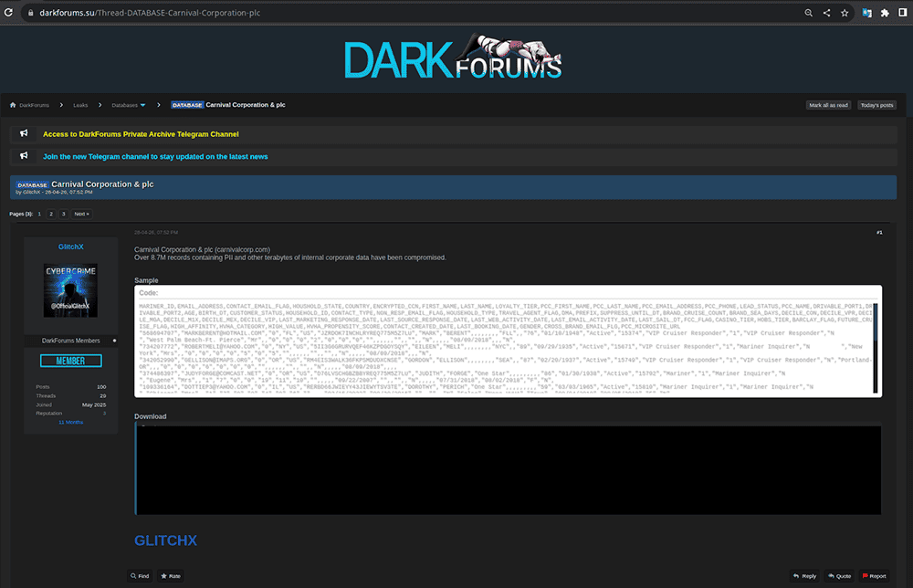Open the #1 post permalink
This screenshot has height=588, width=913.
[879, 232]
